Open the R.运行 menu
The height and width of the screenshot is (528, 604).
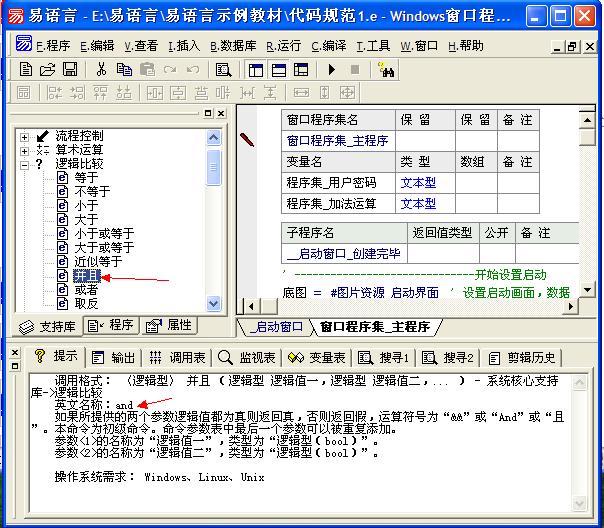coord(284,46)
